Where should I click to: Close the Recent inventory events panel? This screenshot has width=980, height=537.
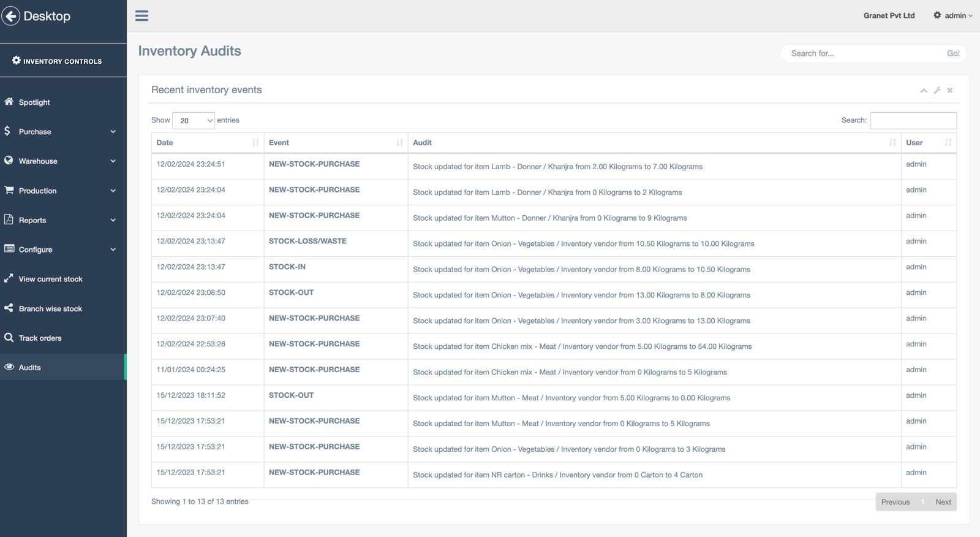pyautogui.click(x=950, y=91)
